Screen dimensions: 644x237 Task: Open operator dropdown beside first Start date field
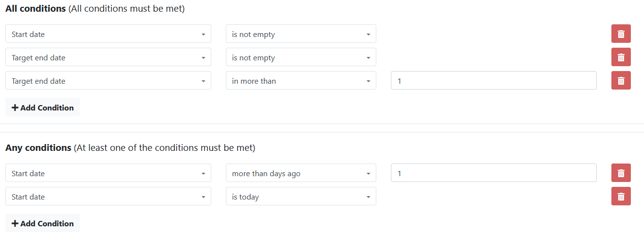point(301,34)
